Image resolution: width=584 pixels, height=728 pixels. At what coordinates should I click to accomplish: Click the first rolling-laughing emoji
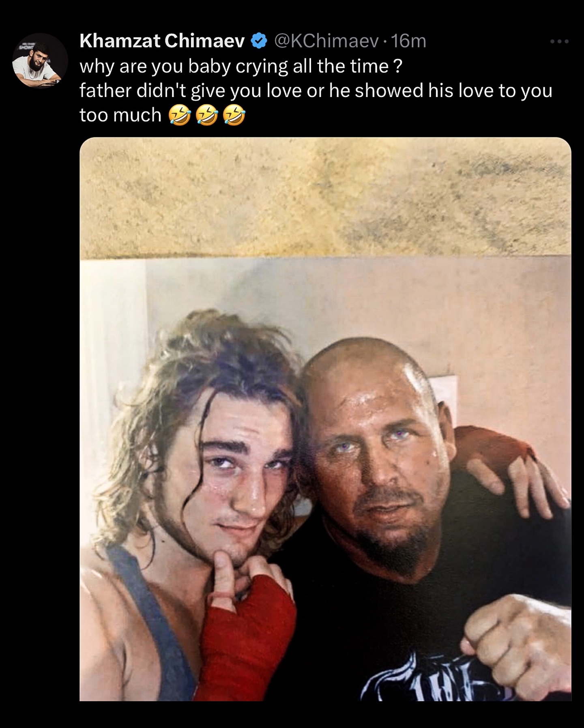coord(180,115)
